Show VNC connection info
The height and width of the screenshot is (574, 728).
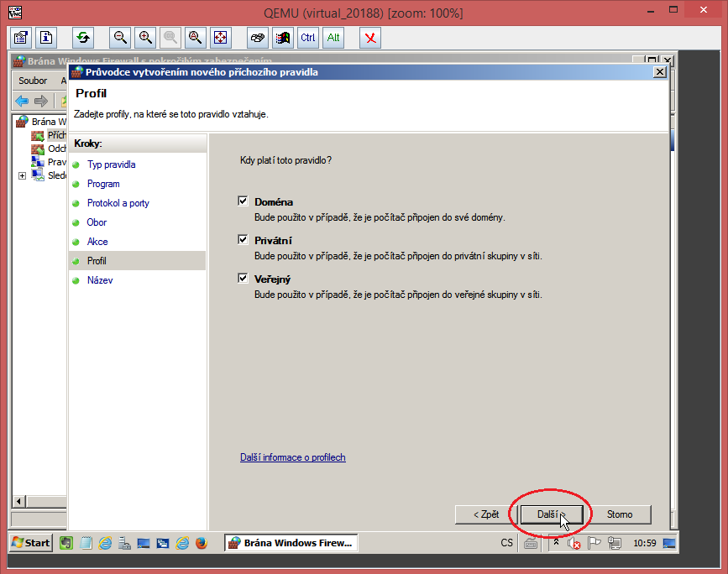point(46,38)
